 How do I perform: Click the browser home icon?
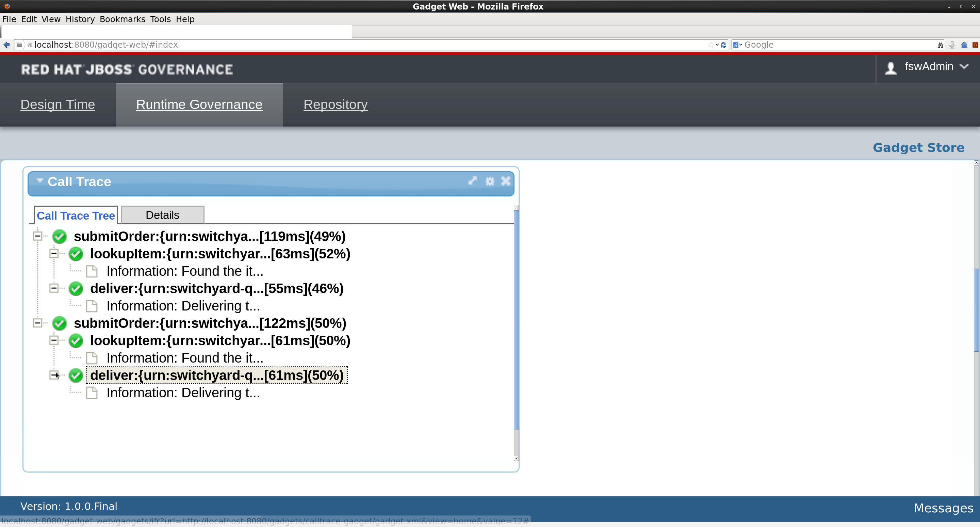(x=964, y=45)
